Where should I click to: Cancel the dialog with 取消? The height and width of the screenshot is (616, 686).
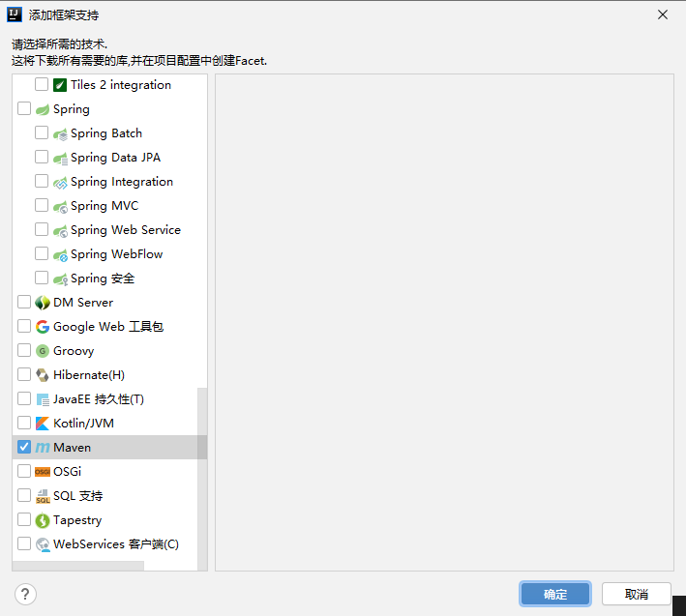(x=636, y=594)
